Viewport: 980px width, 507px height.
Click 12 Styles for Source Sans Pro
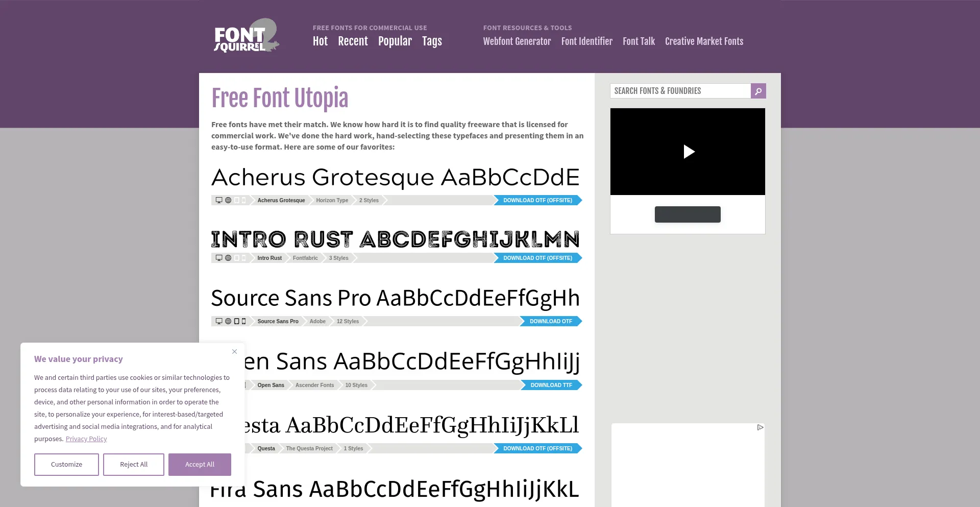(348, 321)
